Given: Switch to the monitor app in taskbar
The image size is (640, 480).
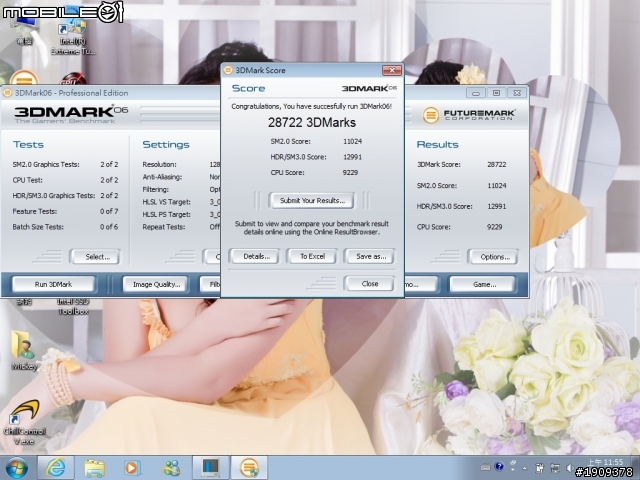Looking at the screenshot, I should 211,468.
